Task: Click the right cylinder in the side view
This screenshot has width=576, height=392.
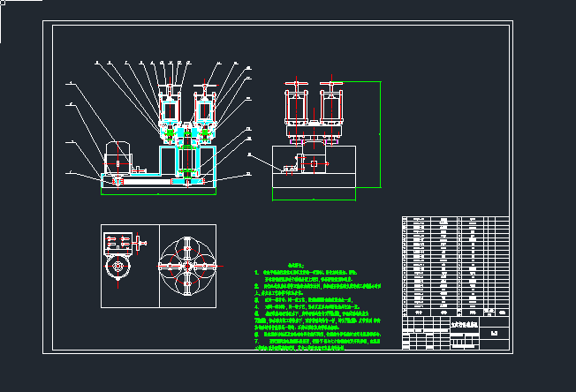Action: (x=331, y=109)
